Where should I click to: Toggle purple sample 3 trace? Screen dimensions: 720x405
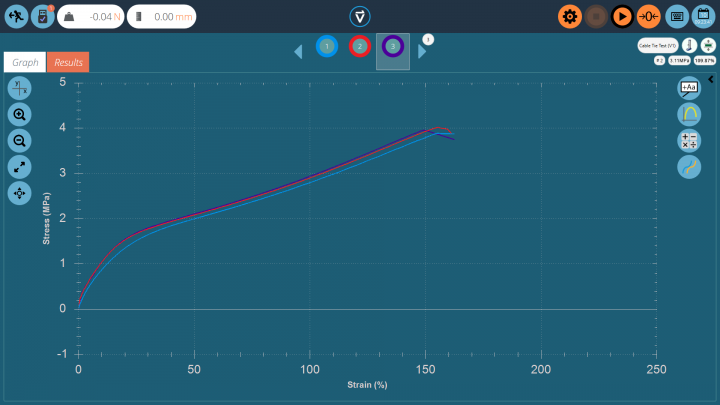click(393, 47)
